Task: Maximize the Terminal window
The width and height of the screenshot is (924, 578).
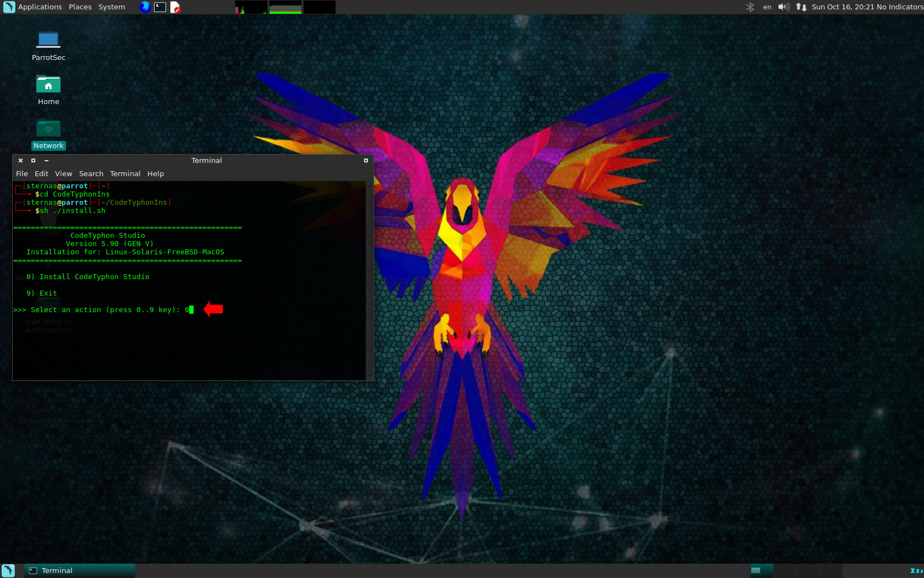Action: click(34, 161)
